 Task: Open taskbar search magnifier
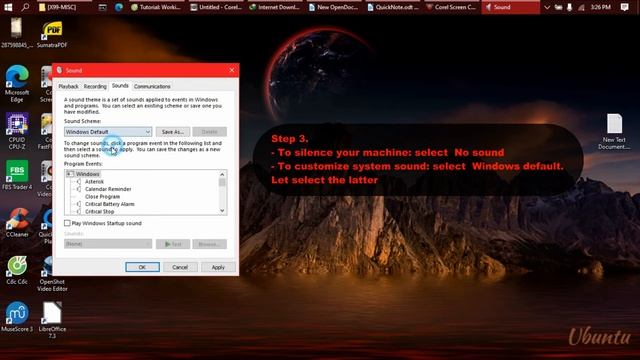tap(25, 7)
